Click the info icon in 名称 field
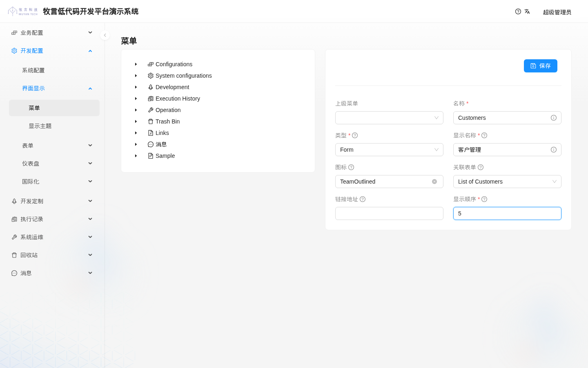The image size is (588, 368). (554, 118)
